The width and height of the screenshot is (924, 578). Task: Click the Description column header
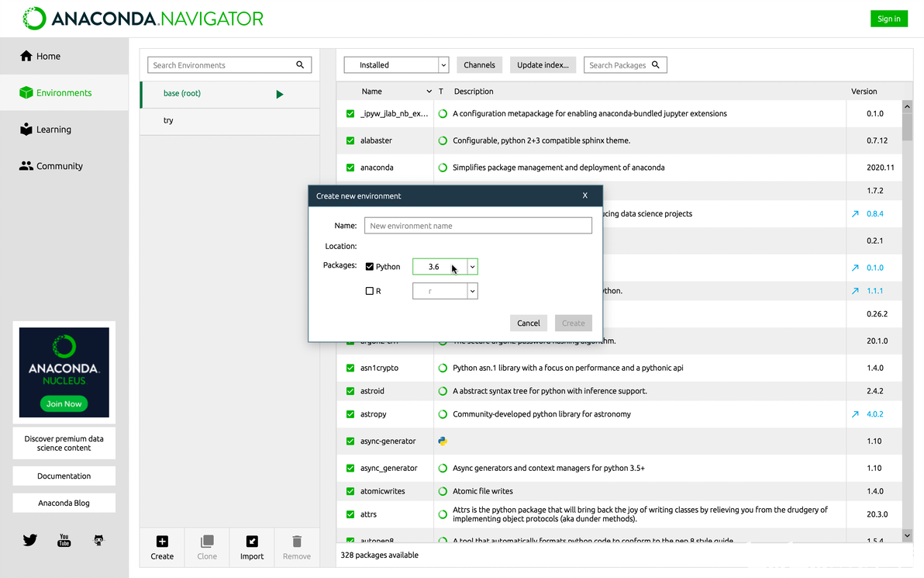click(474, 92)
